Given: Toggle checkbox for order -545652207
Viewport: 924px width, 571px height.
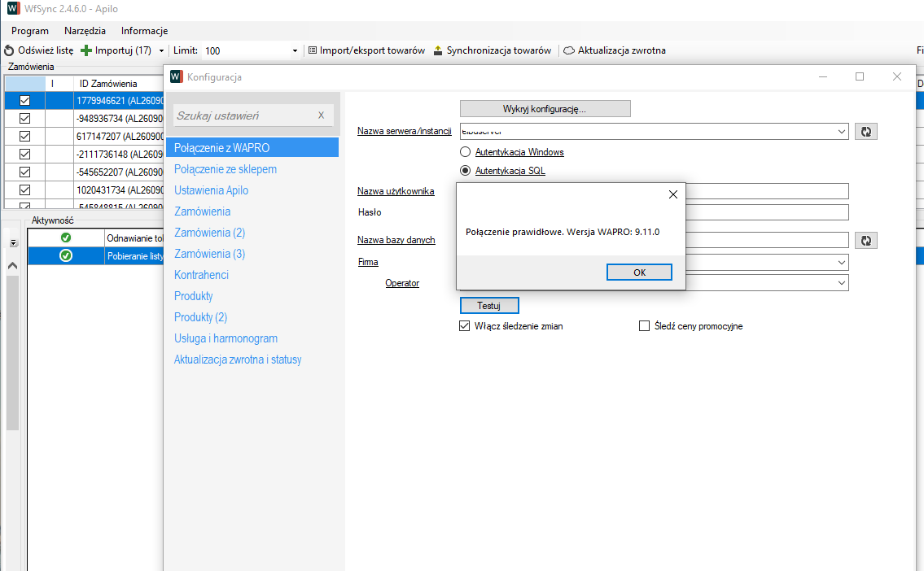Looking at the screenshot, I should click(x=24, y=172).
